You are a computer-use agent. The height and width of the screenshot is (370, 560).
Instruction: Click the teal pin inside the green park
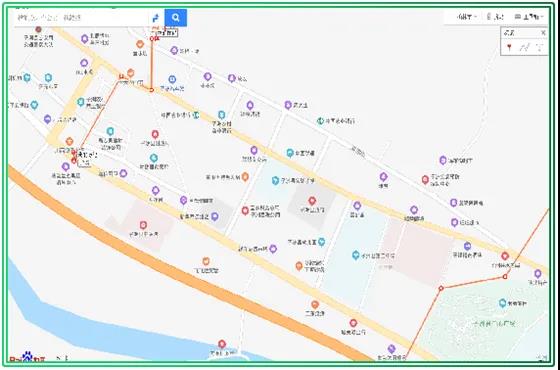point(502,303)
